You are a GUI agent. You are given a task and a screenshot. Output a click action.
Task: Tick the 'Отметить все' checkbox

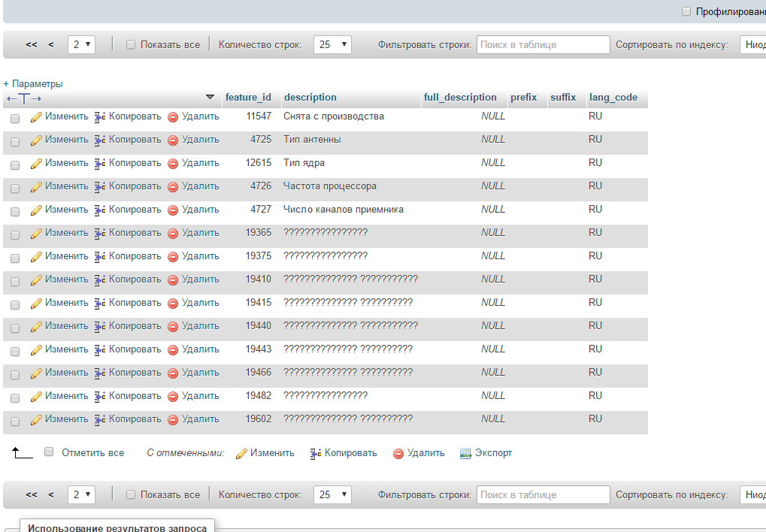coord(49,452)
